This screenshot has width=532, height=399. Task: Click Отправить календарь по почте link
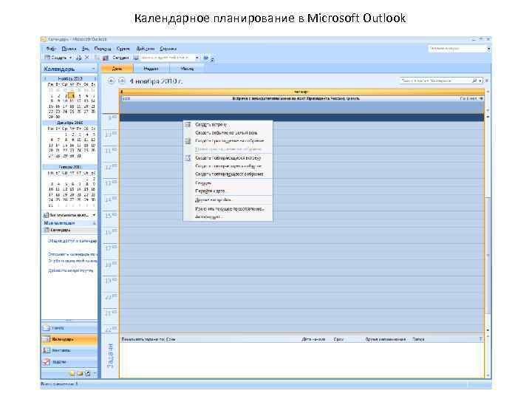pos(72,254)
